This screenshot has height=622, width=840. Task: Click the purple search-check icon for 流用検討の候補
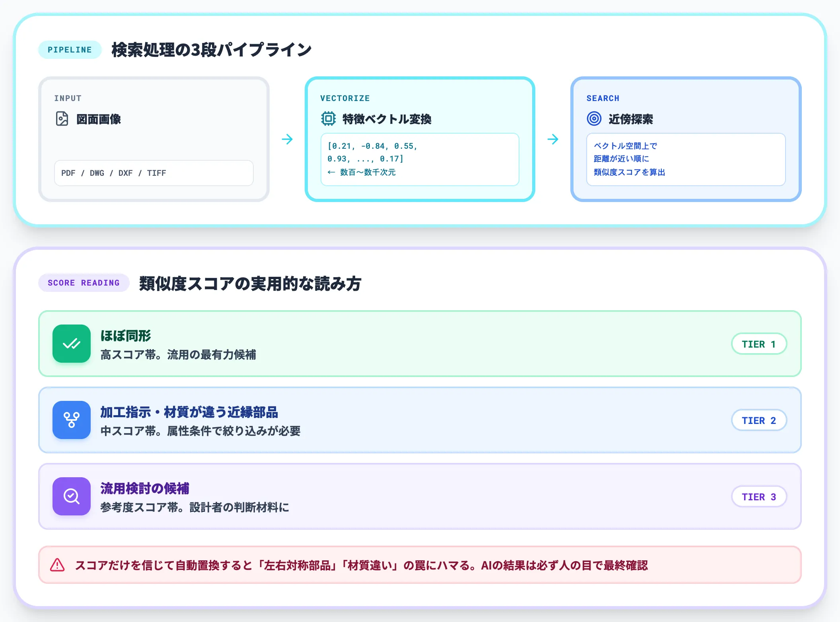[72, 496]
